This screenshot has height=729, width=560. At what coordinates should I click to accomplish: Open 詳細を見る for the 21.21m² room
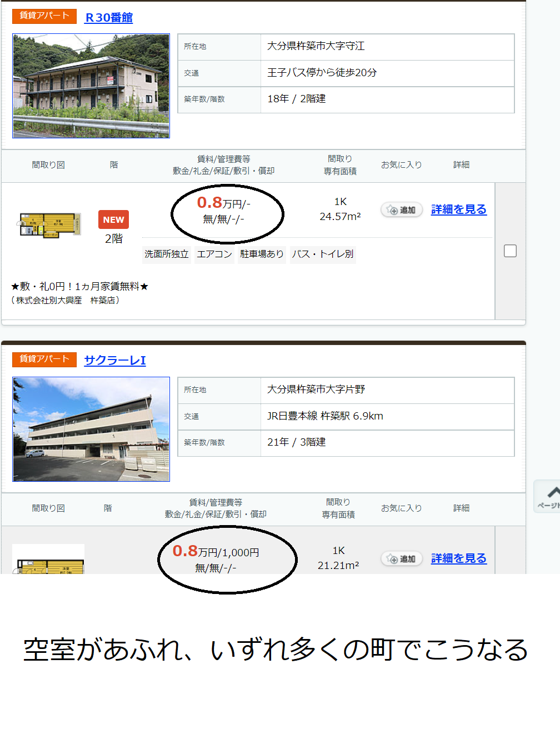458,558
